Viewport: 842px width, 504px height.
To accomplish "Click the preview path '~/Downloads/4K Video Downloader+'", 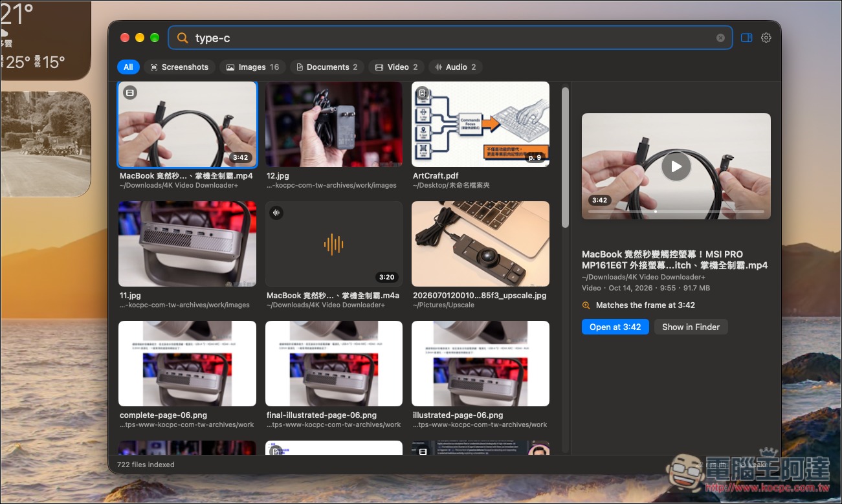I will tap(643, 278).
